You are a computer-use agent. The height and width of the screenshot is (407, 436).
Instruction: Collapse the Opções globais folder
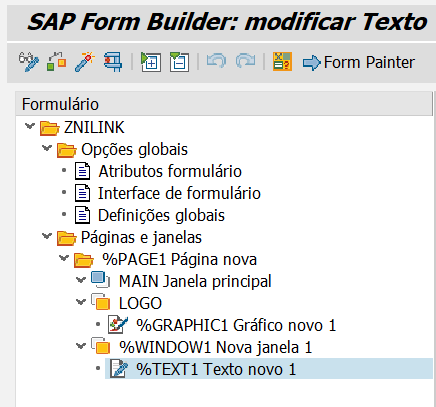47,148
